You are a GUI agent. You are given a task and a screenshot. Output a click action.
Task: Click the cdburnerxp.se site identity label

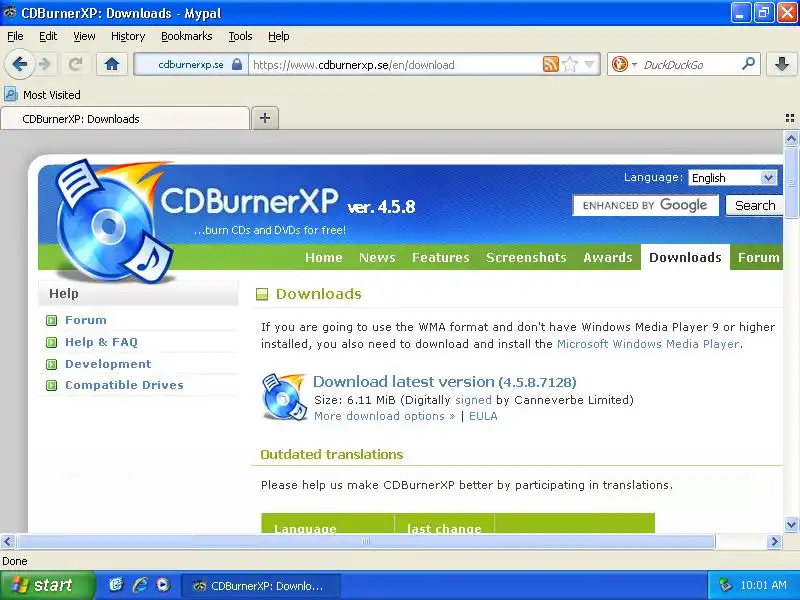[191, 65]
